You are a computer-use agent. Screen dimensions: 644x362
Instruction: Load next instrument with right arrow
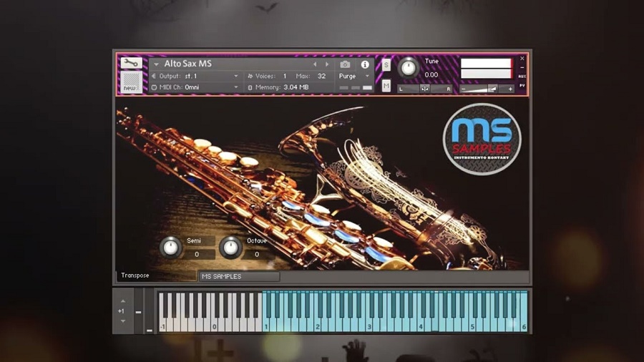[x=327, y=64]
